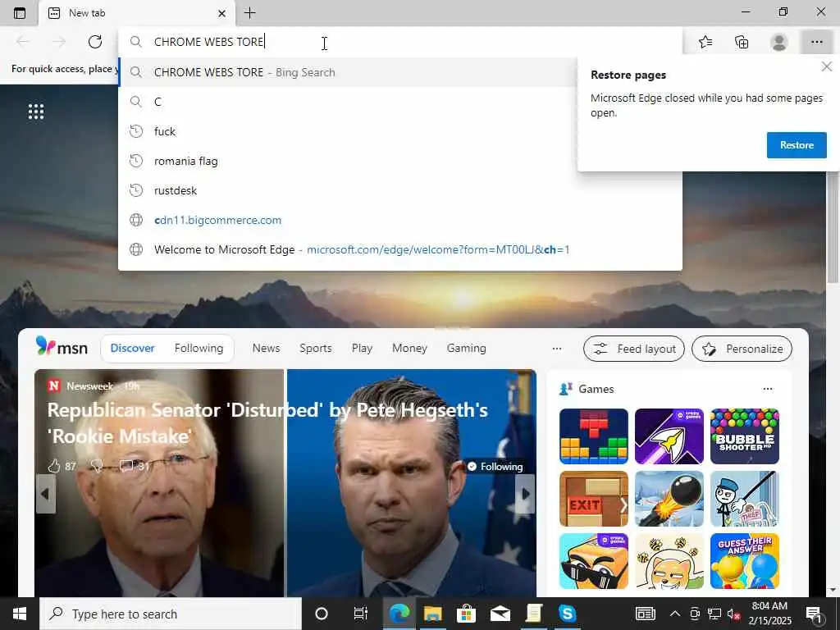
Task: Toggle Following on the news card
Action: 495,467
